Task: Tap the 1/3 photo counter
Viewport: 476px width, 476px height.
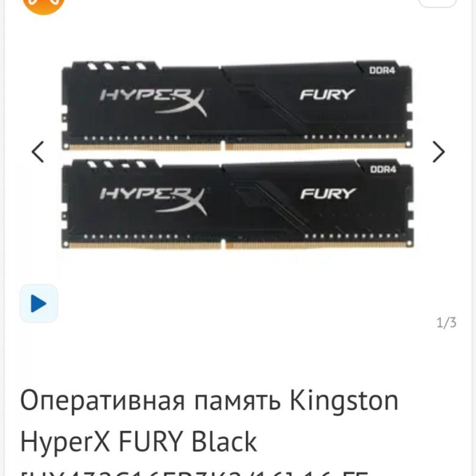Action: (446, 322)
